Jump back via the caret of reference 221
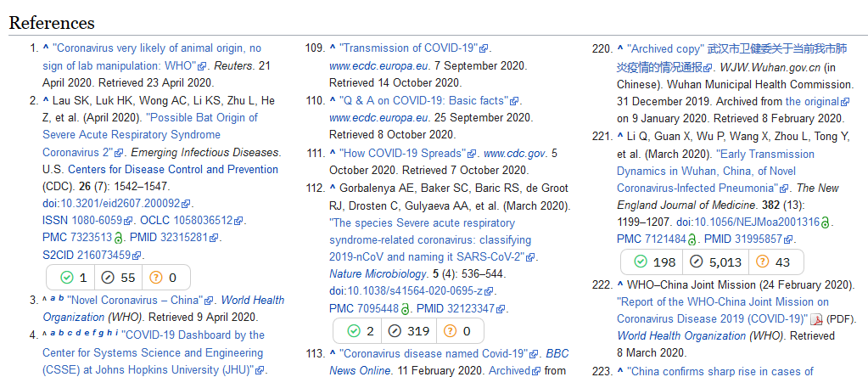The width and height of the screenshot is (868, 377). pyautogui.click(x=620, y=136)
